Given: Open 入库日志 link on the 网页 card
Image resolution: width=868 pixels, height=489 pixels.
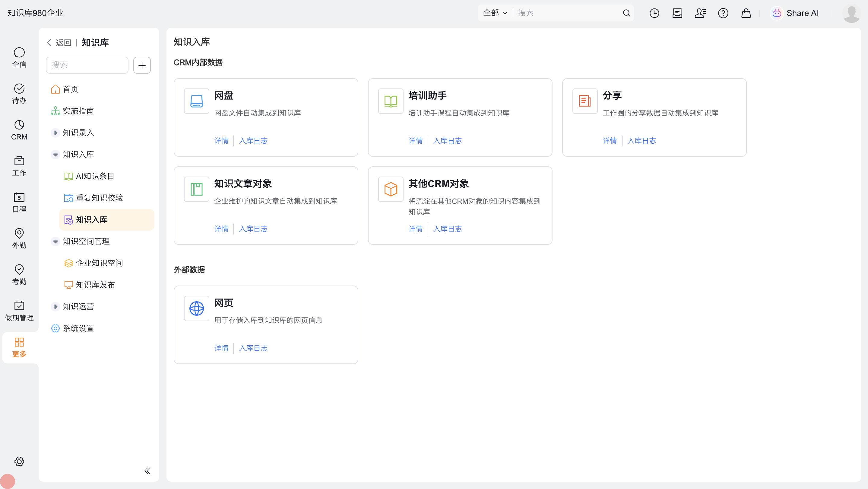Looking at the screenshot, I should [253, 348].
